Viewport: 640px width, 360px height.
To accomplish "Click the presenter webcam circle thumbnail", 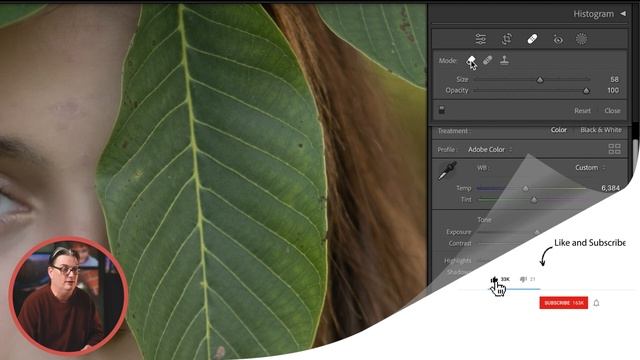I will [69, 295].
